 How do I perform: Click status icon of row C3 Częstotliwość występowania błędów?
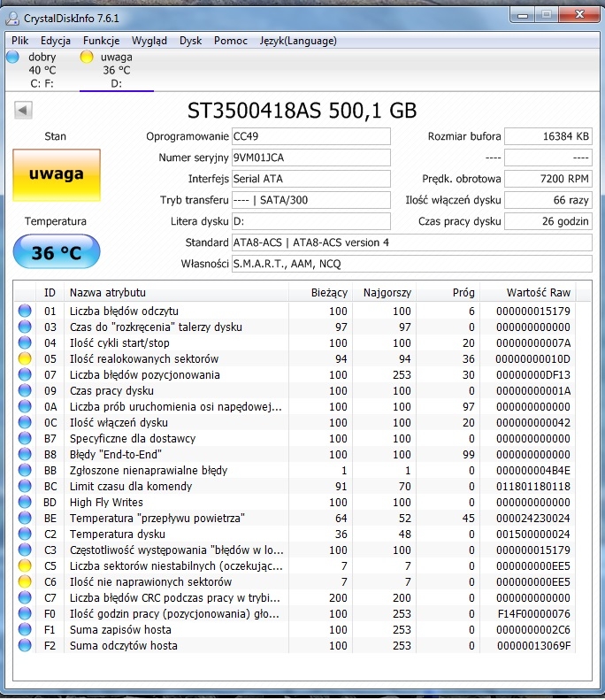[x=25, y=550]
